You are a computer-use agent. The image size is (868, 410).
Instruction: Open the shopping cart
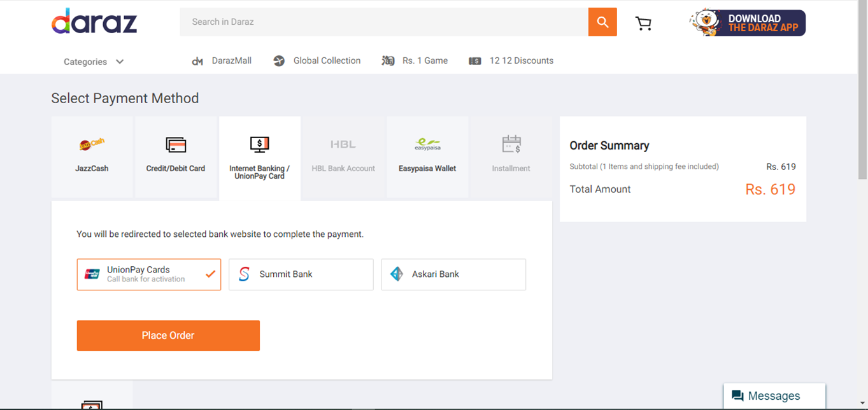(x=644, y=24)
